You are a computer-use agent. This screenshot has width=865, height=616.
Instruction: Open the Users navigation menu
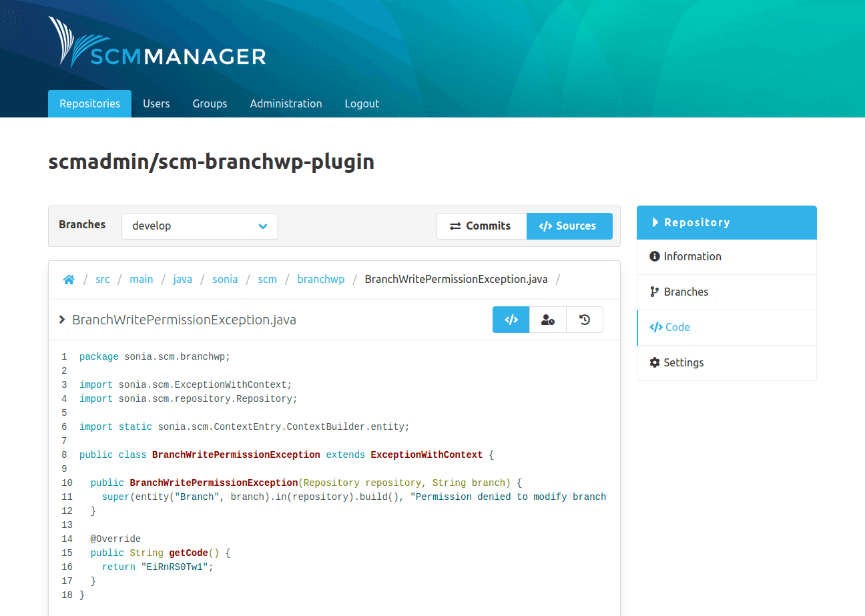point(156,103)
